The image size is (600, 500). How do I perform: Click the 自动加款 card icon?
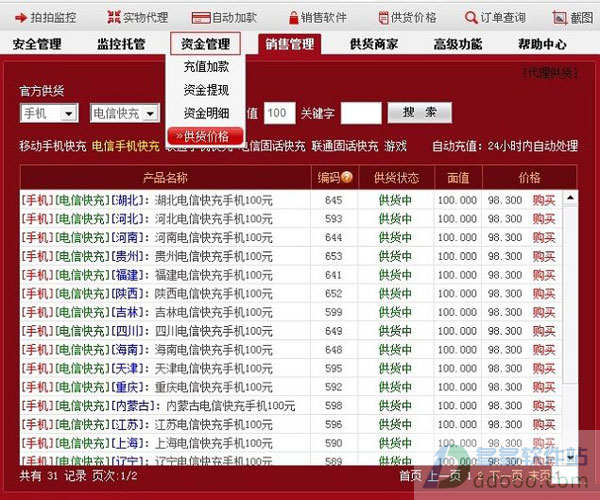click(x=201, y=18)
